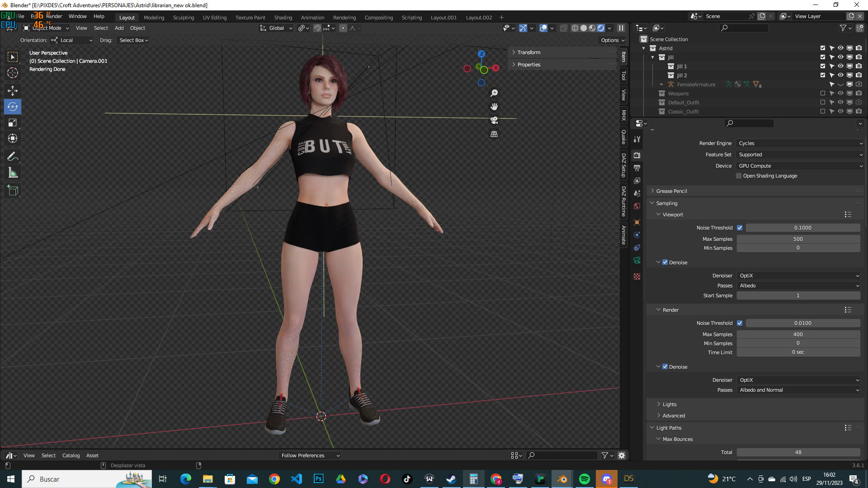Switch to the UV Editing workspace tab
The height and width of the screenshot is (488, 868).
(x=215, y=18)
